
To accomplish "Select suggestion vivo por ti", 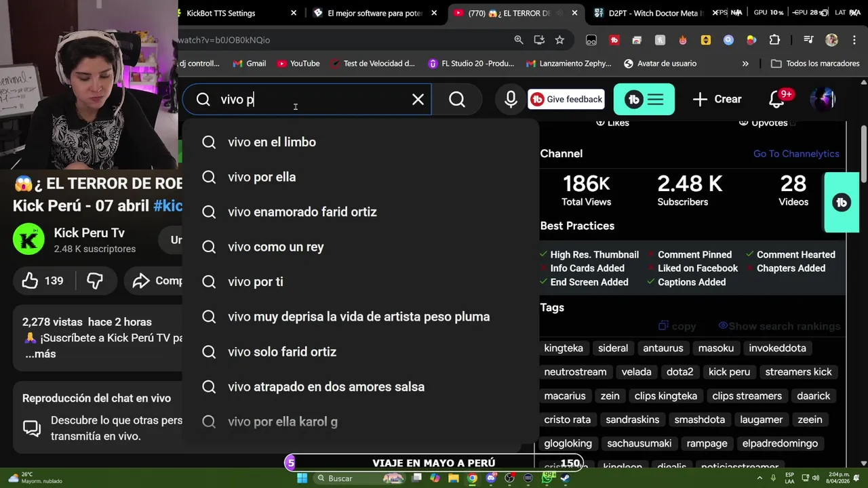I will click(x=360, y=282).
